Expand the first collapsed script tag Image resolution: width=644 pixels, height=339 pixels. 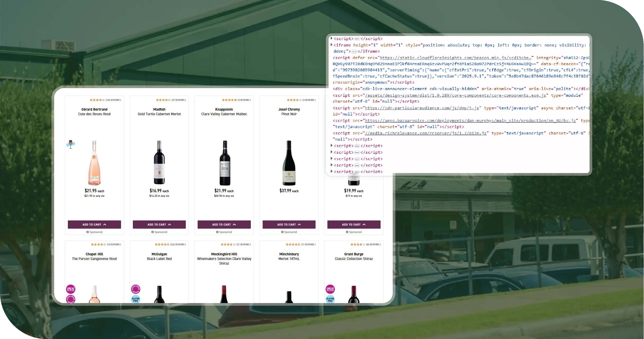[331, 38]
